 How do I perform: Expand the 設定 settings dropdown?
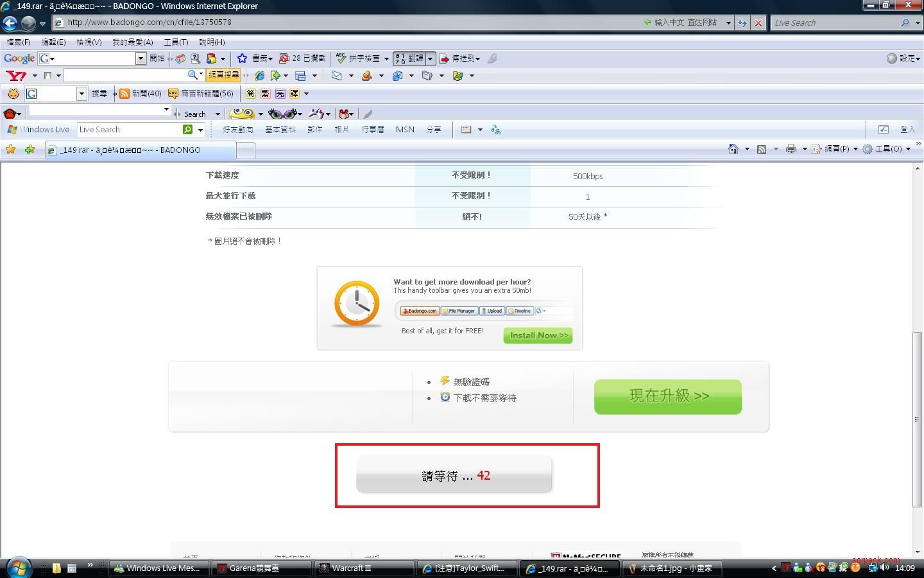tap(903, 58)
